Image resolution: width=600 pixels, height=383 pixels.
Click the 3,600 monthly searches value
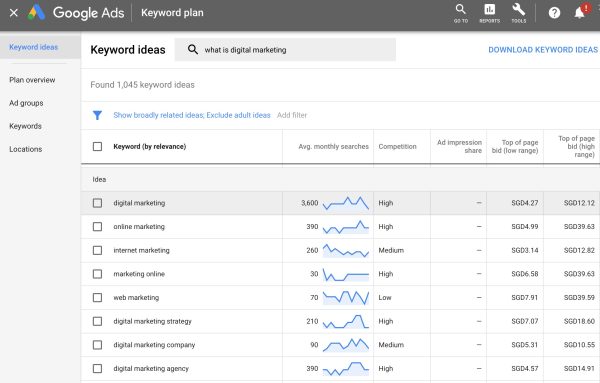coord(310,203)
